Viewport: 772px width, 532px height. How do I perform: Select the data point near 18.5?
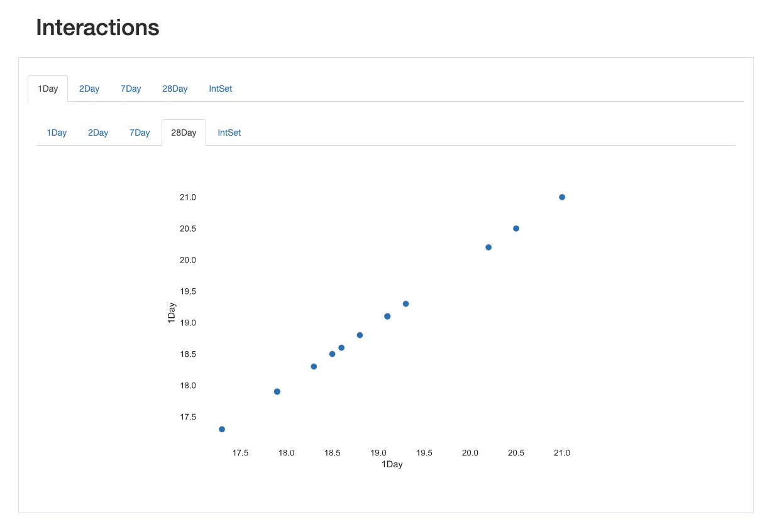tap(331, 353)
